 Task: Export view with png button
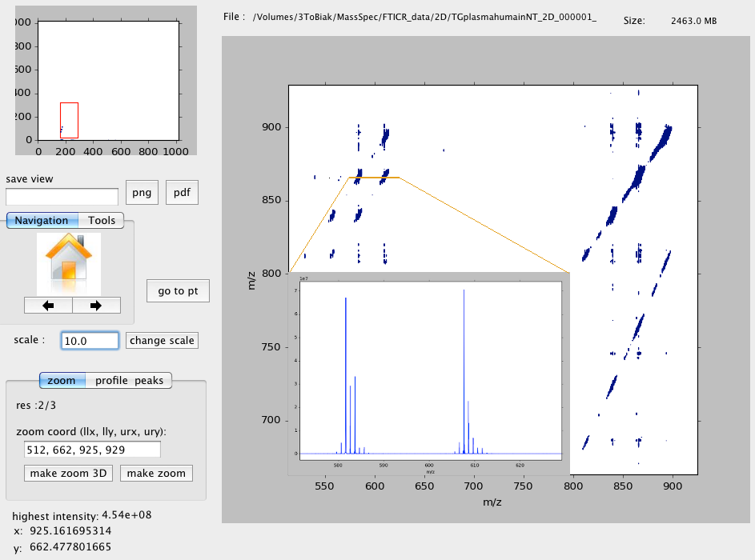click(142, 193)
